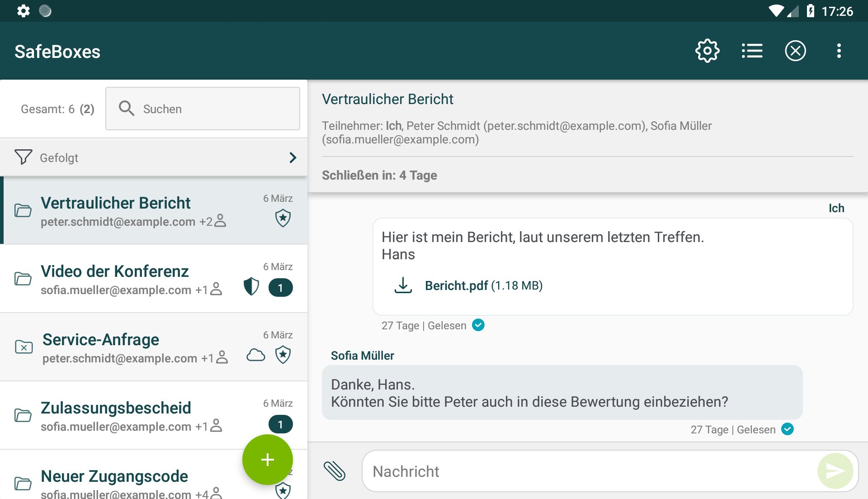Viewport: 868px width, 499px height.
Task: Open the list view icon in the toolbar
Action: [x=752, y=51]
